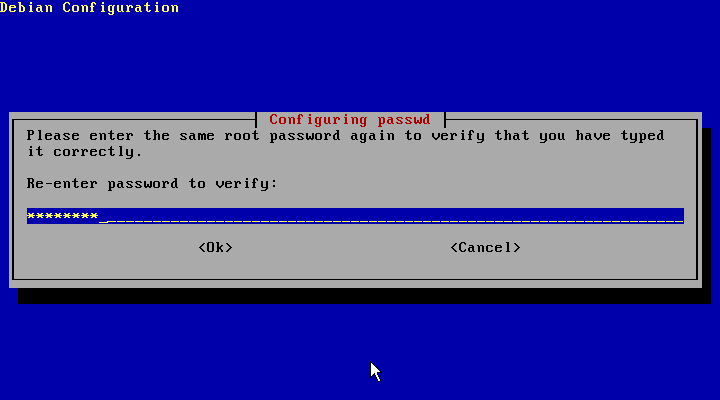Click the masked asterisks in the password field
The width and height of the screenshot is (720, 400).
[62, 216]
